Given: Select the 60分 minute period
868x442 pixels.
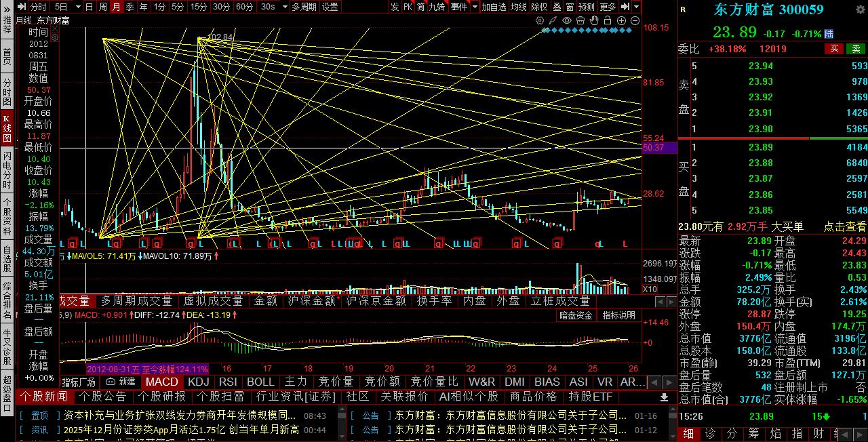Looking at the screenshot, I should (x=245, y=7).
